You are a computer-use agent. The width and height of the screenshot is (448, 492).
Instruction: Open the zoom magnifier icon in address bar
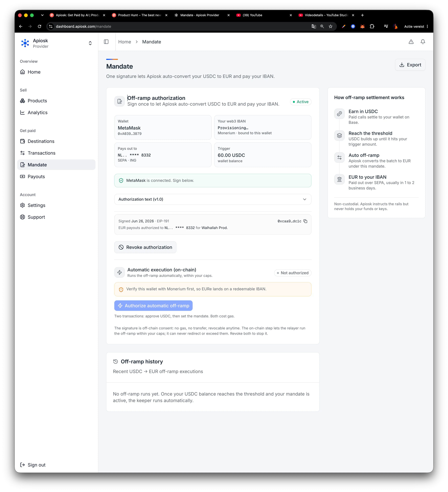(322, 26)
